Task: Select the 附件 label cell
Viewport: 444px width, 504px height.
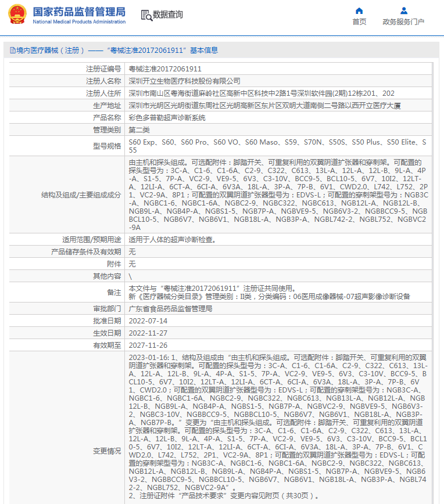Action: point(67,264)
